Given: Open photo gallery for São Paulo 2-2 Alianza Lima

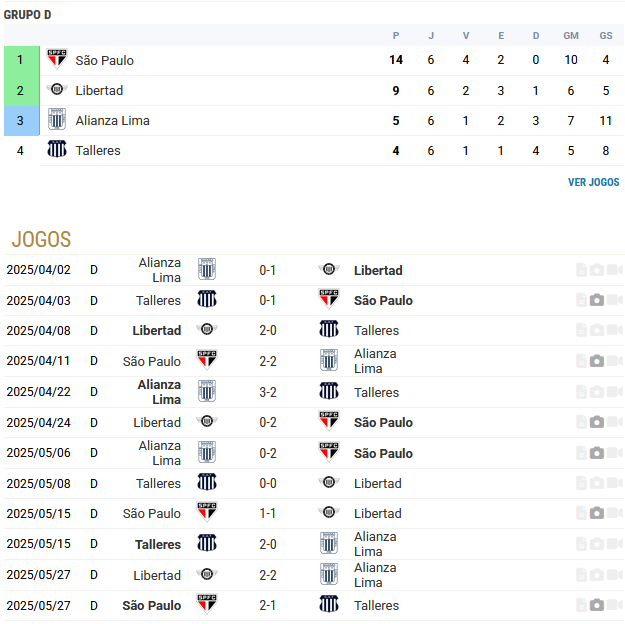Looking at the screenshot, I should click(597, 361).
